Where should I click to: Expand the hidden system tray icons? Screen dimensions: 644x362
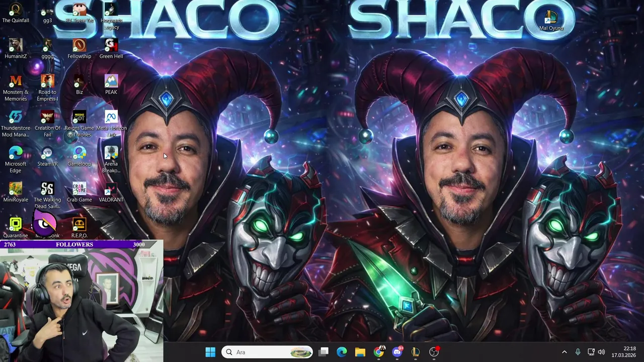tap(564, 352)
